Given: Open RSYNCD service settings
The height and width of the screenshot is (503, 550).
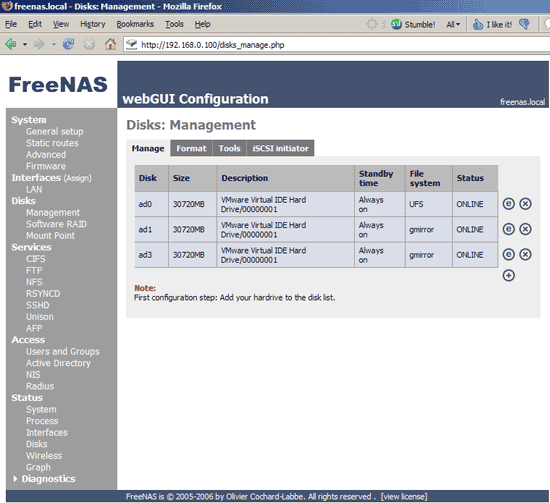Looking at the screenshot, I should [43, 294].
